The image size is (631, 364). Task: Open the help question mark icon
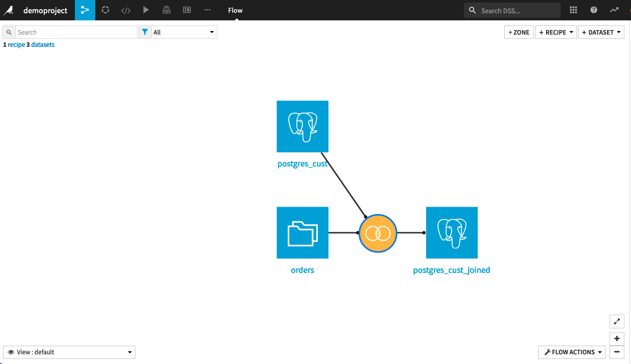(x=593, y=10)
